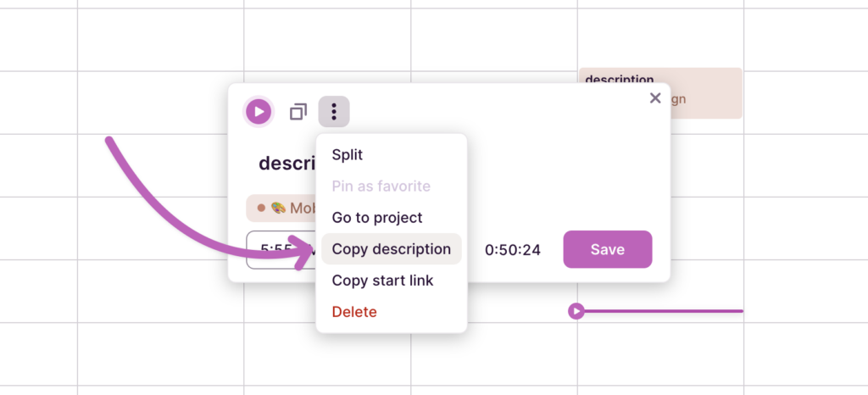Click the 0:50:24 duration value
Image resolution: width=868 pixels, height=395 pixels.
(513, 249)
